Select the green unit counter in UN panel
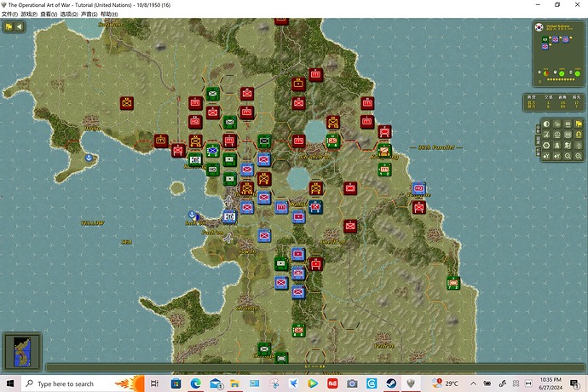Image resolution: width=588 pixels, height=392 pixels. 545,39
